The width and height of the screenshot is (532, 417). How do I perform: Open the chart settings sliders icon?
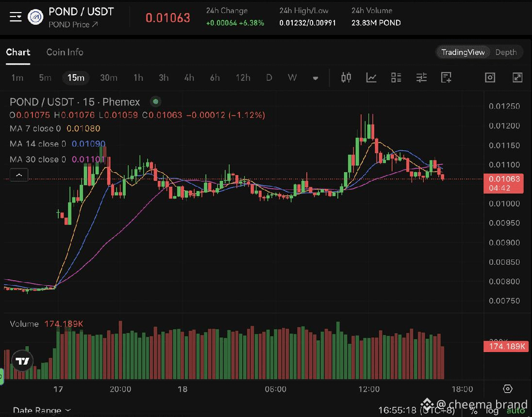click(421, 78)
